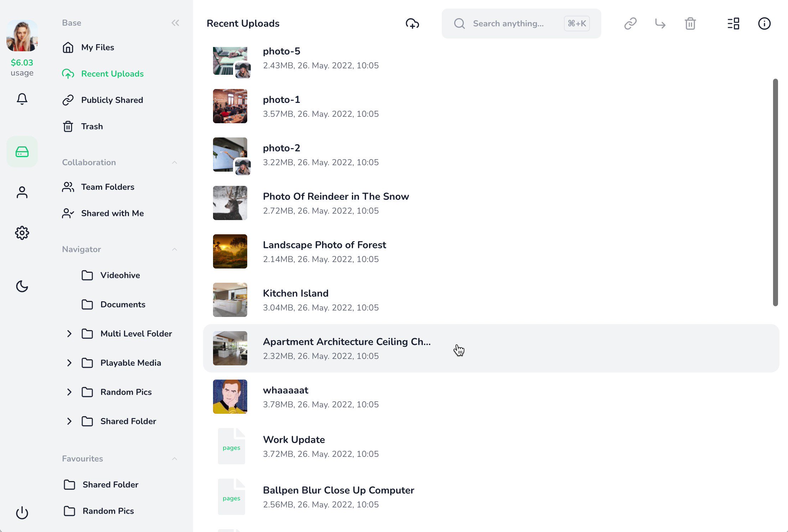Expand the Multi Level Folder chevron

tap(69, 334)
